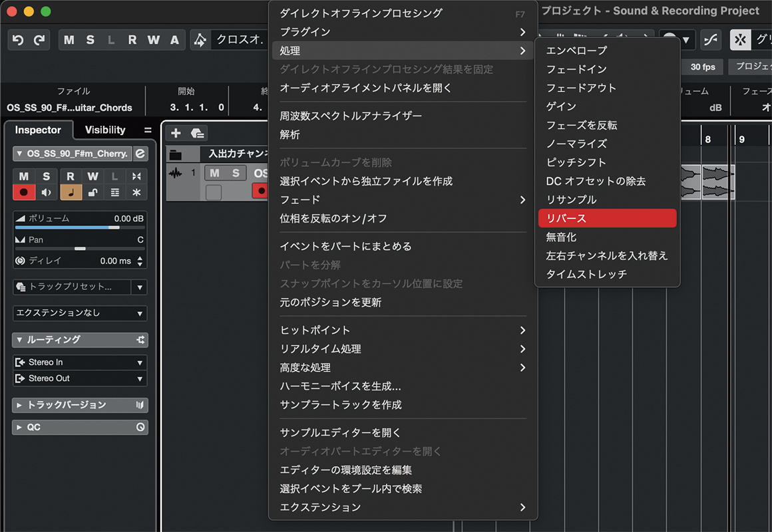The image size is (772, 532).
Task: Collapse the ルーティング section
Action: pyautogui.click(x=19, y=340)
